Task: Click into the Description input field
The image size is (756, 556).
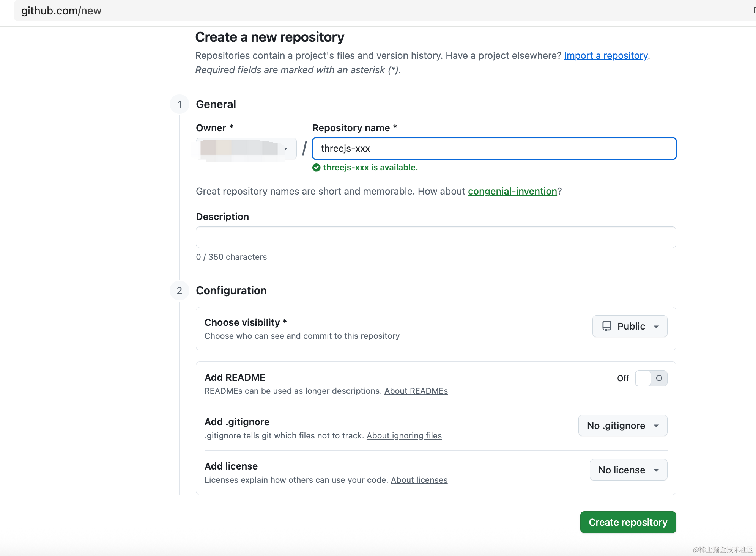Action: [436, 237]
